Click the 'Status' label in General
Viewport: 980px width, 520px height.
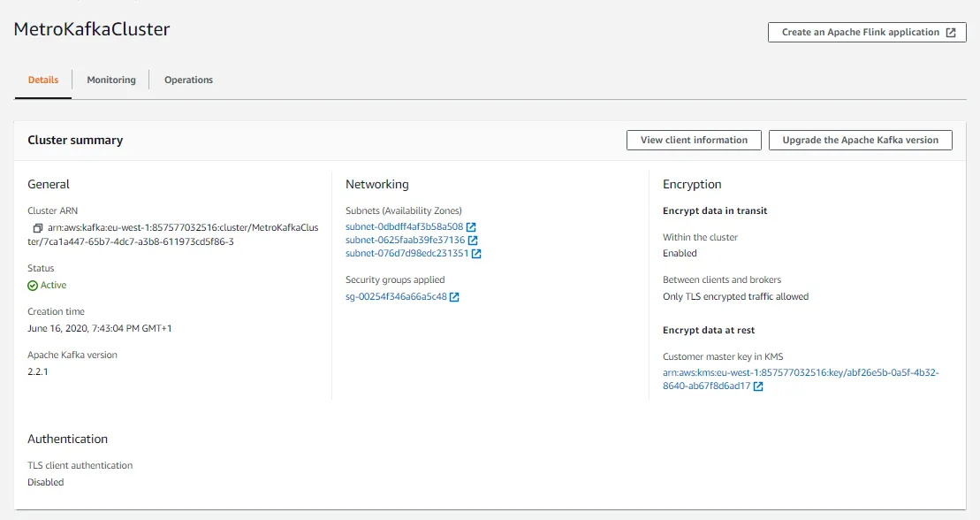[x=41, y=269]
